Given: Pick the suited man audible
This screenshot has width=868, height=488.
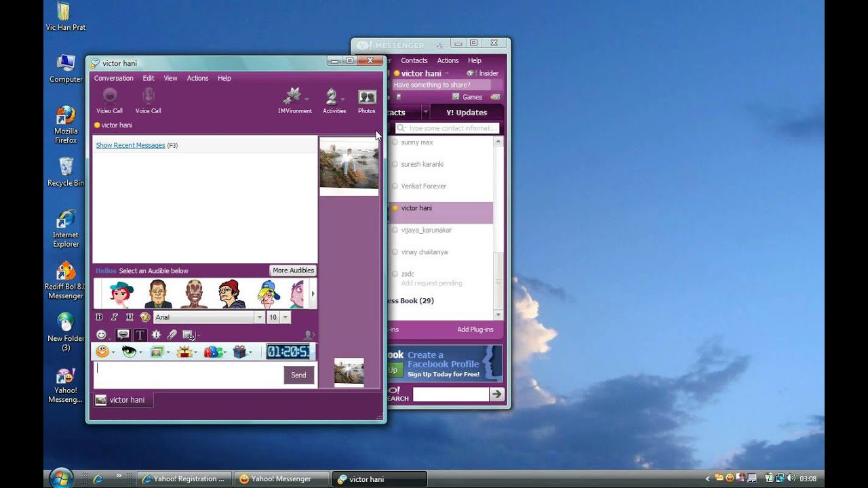Looking at the screenshot, I should [157, 293].
